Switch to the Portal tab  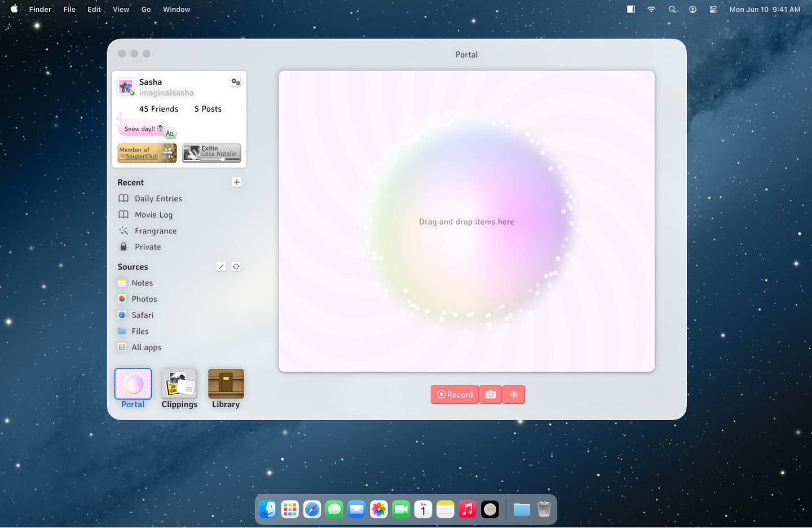tap(133, 389)
